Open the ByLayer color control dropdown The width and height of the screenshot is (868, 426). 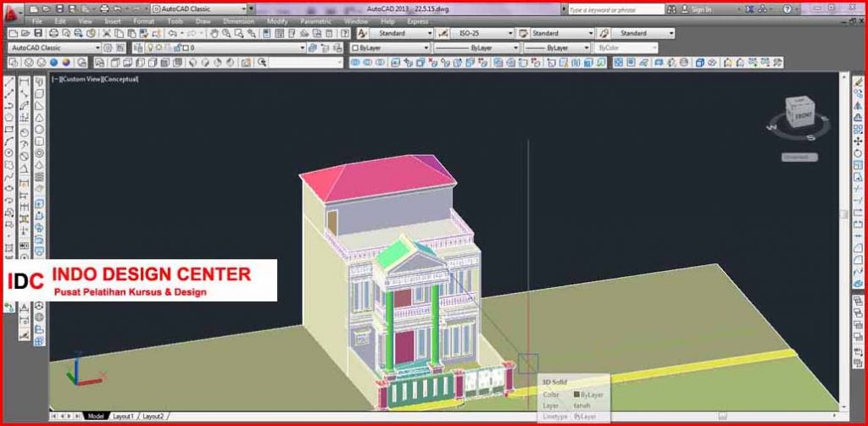[x=390, y=48]
